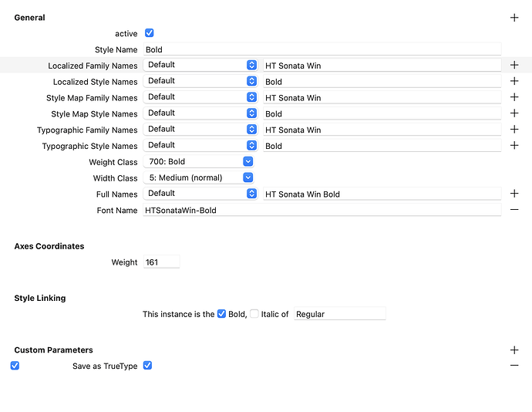Add a Style Map Family Names entry

[x=514, y=97]
